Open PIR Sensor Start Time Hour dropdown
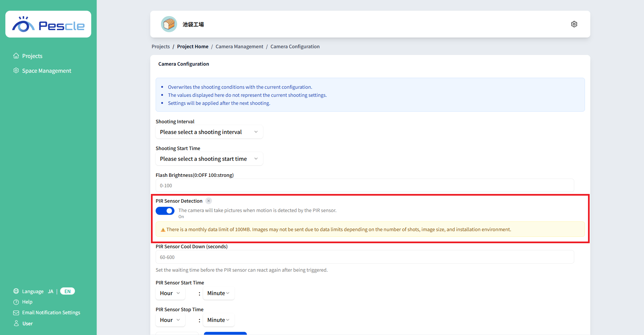 [170, 293]
